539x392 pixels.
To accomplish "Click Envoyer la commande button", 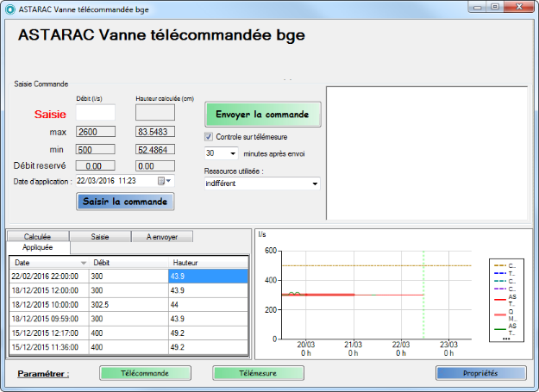I will pos(263,115).
